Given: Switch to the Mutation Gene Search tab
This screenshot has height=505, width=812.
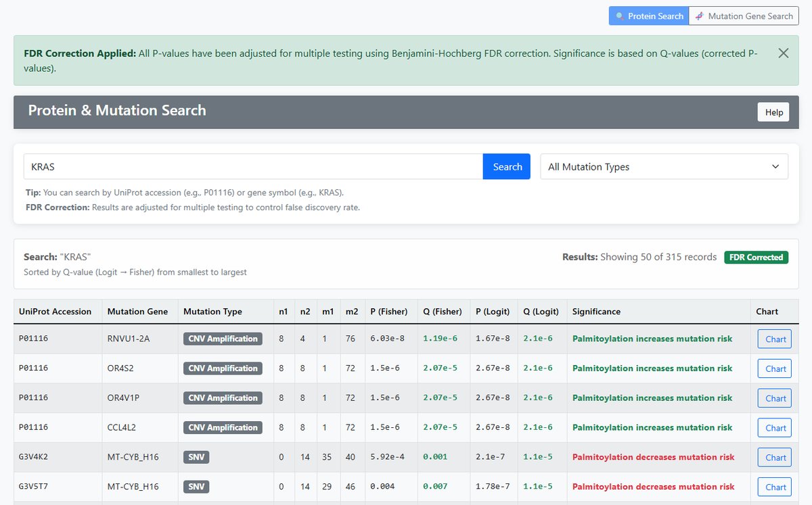Looking at the screenshot, I should [x=744, y=16].
